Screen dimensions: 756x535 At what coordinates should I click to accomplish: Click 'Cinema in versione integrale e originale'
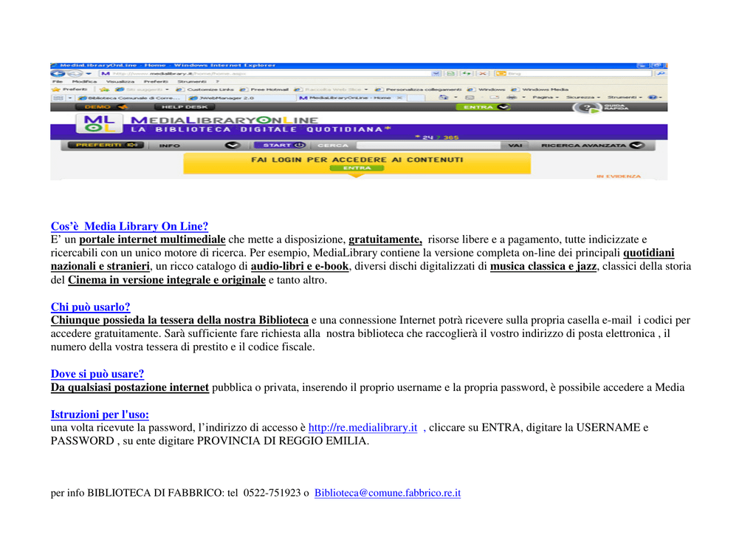pos(166,280)
